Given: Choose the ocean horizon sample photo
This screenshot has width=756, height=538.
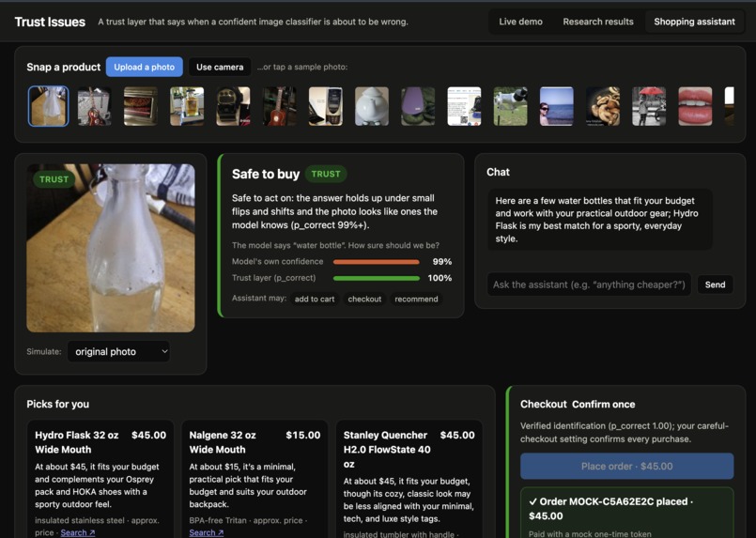Looking at the screenshot, I should 557,106.
